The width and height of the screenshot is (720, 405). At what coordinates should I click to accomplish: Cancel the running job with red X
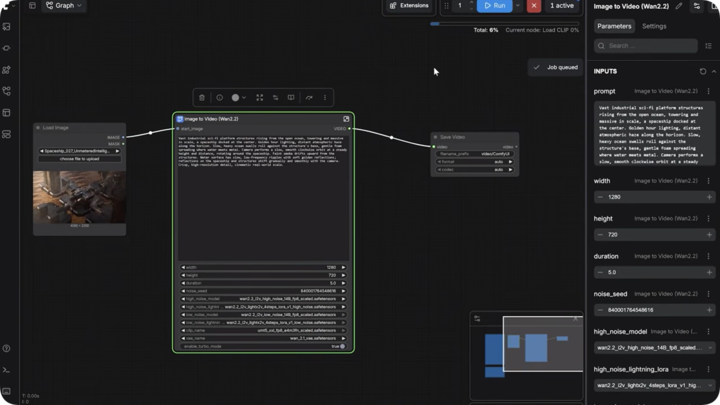tap(534, 6)
